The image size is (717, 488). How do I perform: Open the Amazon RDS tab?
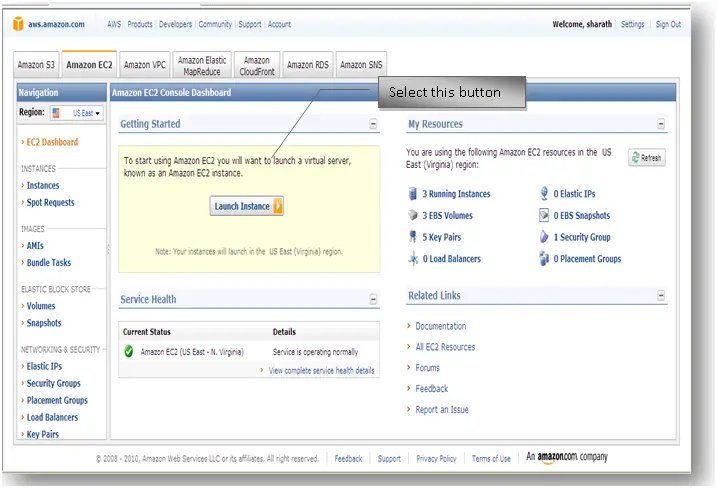[x=308, y=64]
